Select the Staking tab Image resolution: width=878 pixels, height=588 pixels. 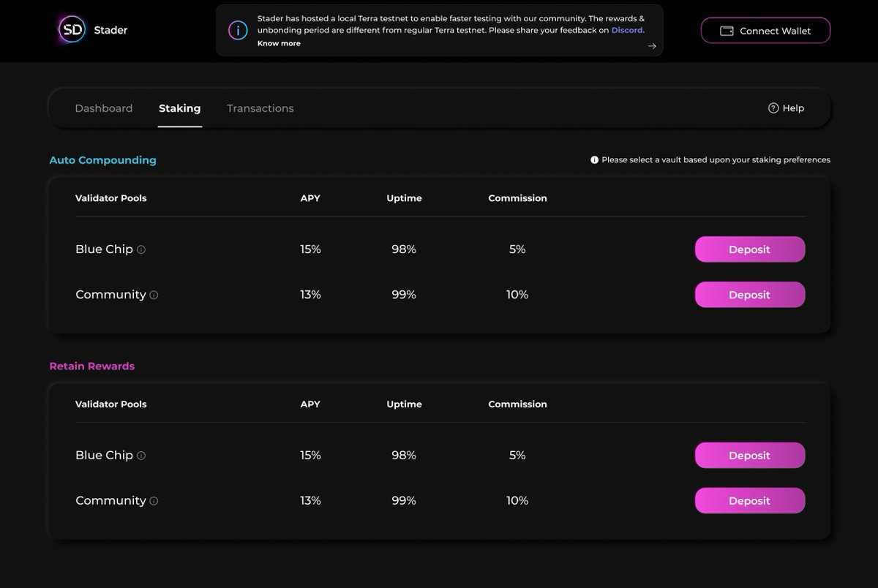[179, 108]
